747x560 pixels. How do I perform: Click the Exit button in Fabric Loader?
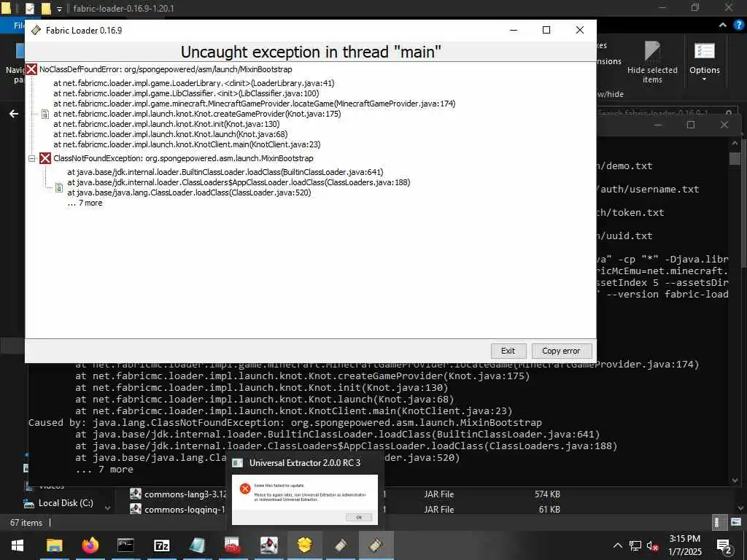pyautogui.click(x=508, y=351)
